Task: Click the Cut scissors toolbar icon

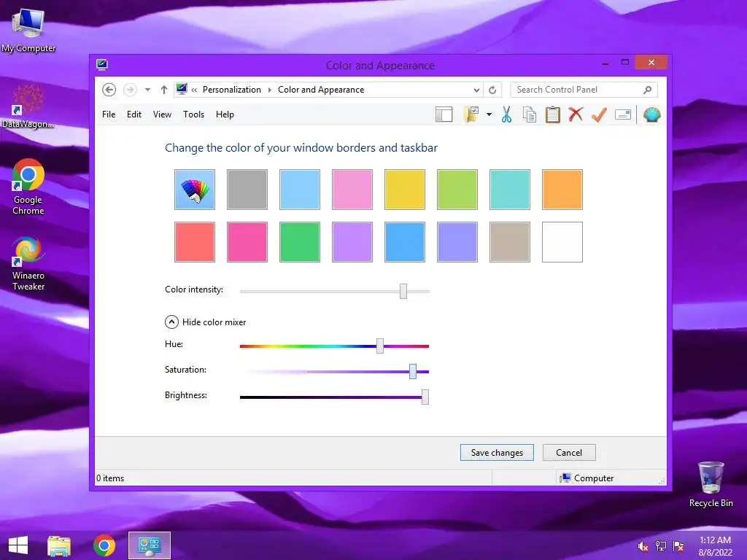Action: pyautogui.click(x=506, y=114)
